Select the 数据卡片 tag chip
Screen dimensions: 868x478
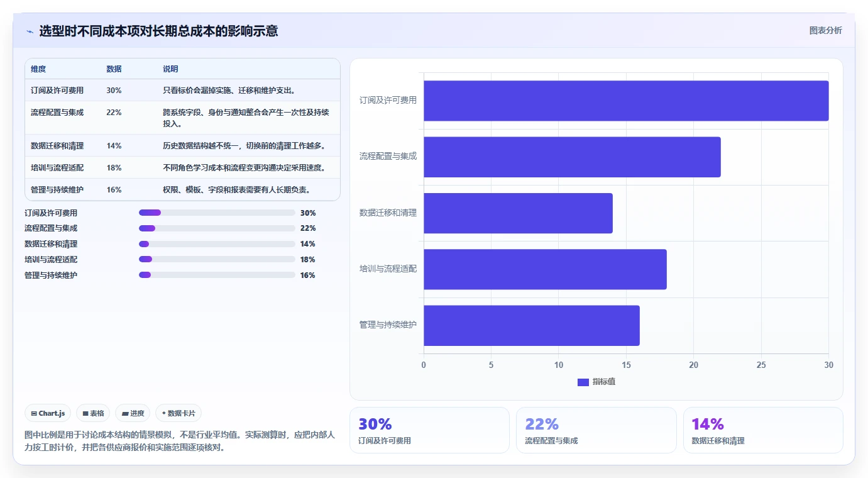click(179, 413)
